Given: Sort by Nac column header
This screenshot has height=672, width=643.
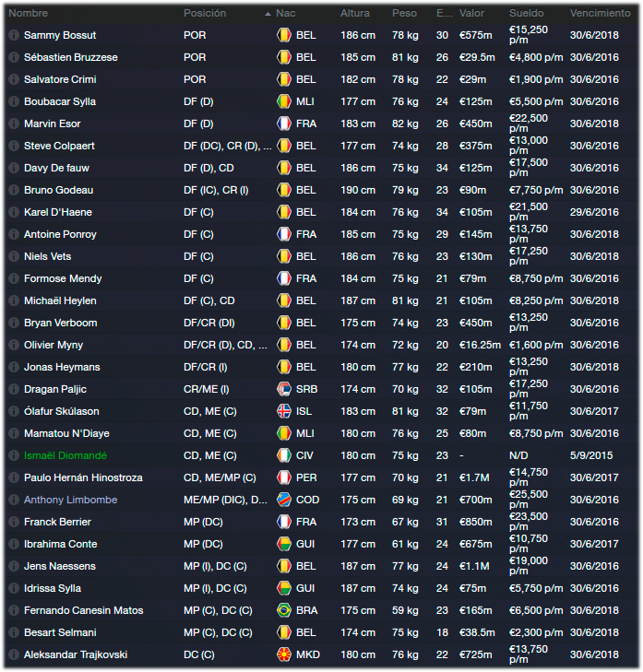Looking at the screenshot, I should click(x=286, y=13).
